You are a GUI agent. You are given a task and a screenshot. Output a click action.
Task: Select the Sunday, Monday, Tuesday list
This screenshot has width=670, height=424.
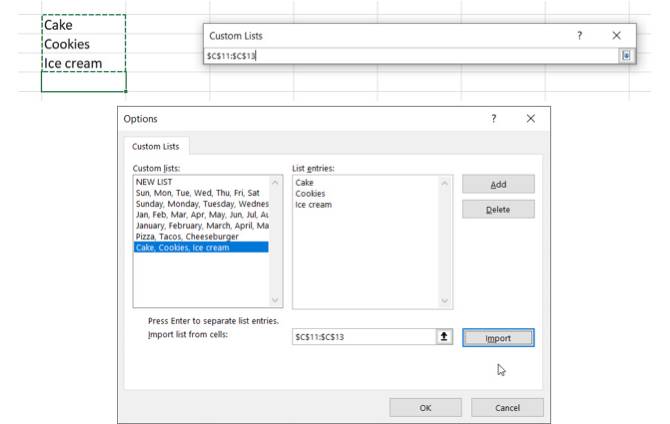201,204
